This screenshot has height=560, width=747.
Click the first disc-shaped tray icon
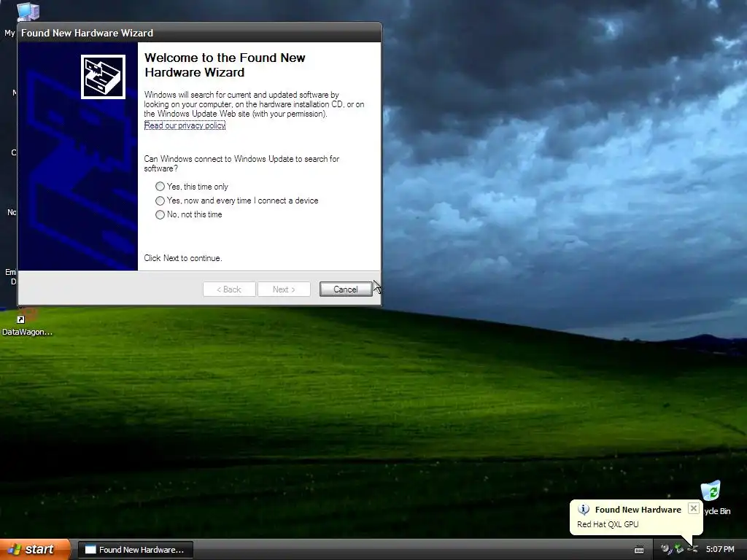tap(666, 550)
